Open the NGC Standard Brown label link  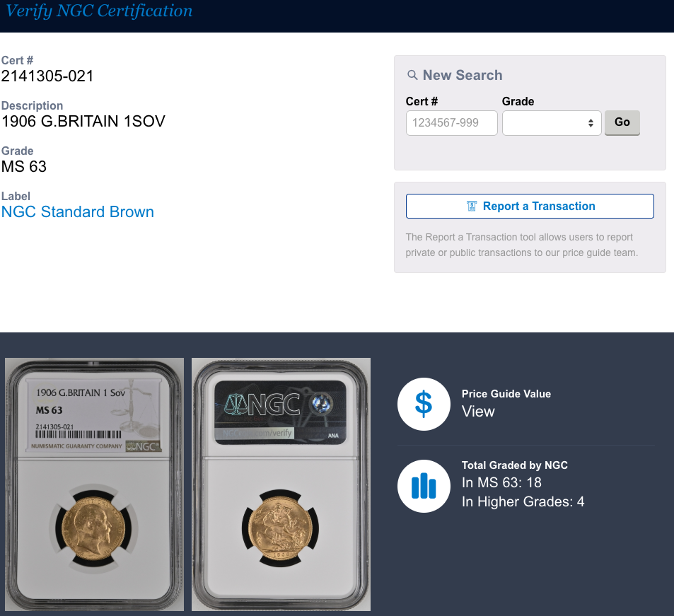[77, 212]
